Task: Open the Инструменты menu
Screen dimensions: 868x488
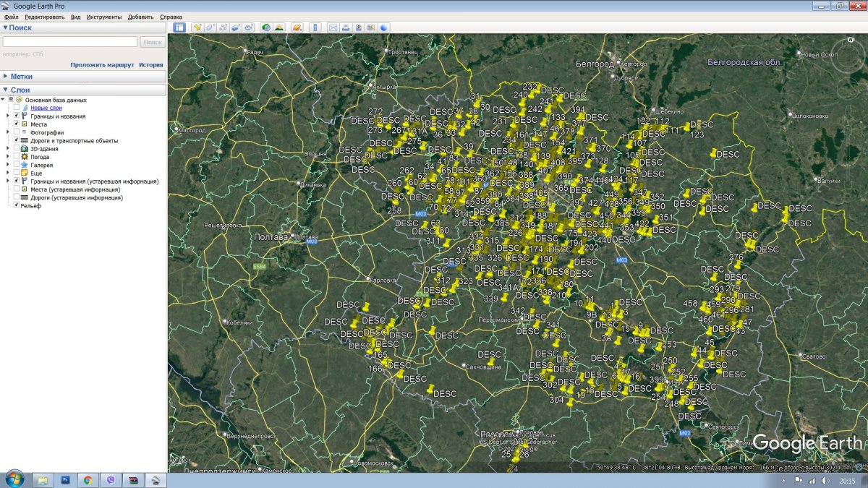Action: [x=104, y=17]
